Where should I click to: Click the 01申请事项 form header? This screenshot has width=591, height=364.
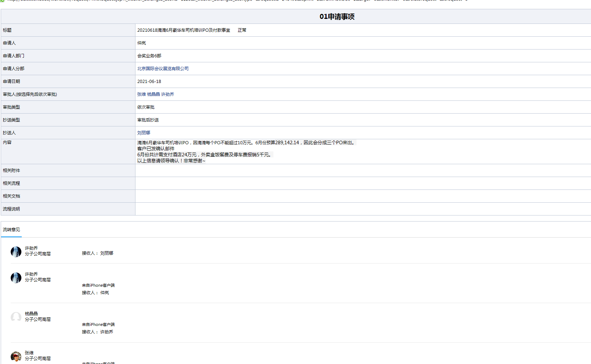point(337,17)
